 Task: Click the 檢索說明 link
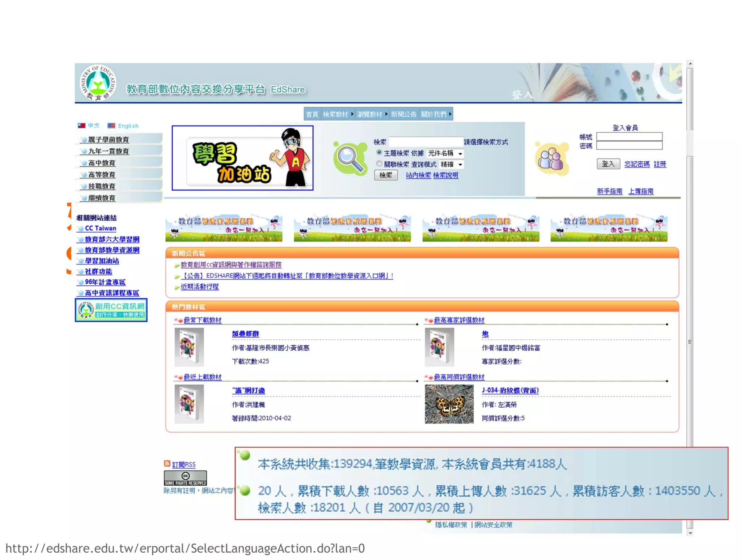[x=445, y=175]
